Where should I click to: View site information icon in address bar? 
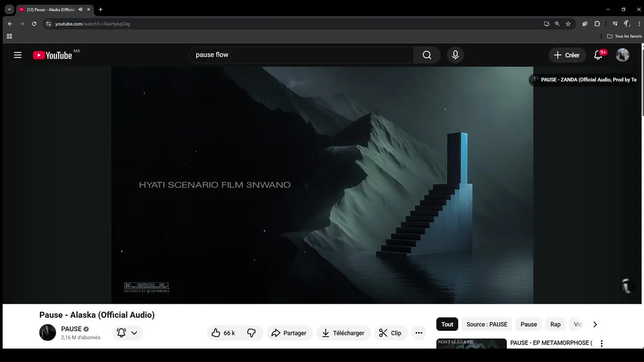coord(48,24)
